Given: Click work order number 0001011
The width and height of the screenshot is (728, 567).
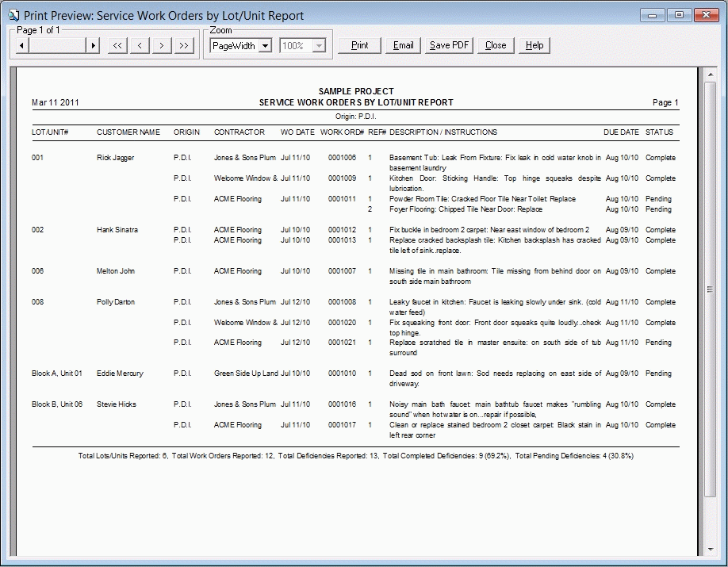Looking at the screenshot, I should point(342,199).
